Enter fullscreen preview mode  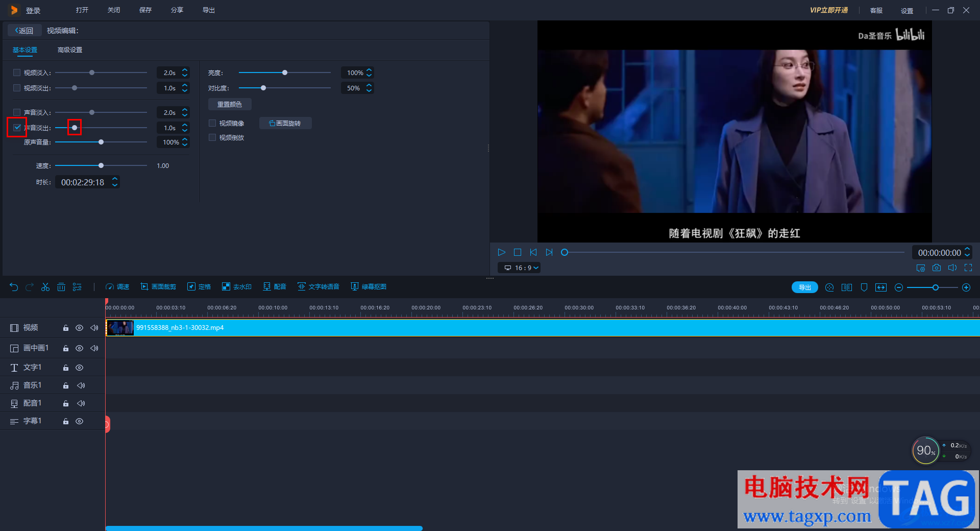click(x=968, y=268)
